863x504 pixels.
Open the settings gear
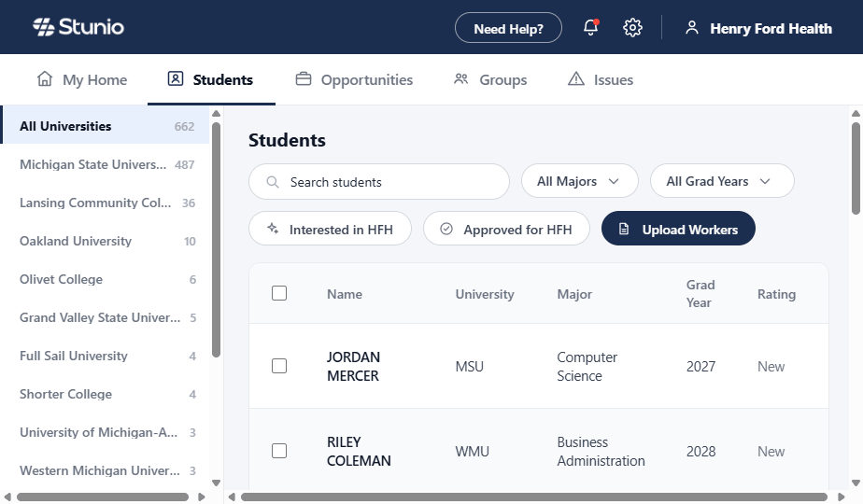coord(632,27)
